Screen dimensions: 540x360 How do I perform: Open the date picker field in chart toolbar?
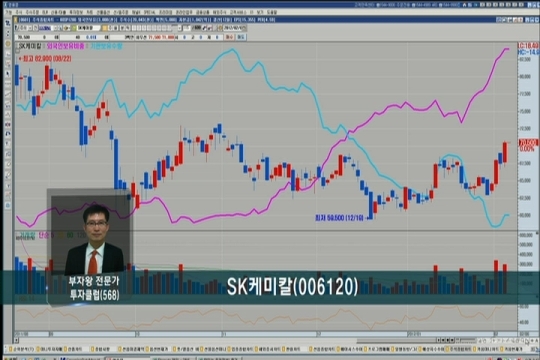coord(235,28)
